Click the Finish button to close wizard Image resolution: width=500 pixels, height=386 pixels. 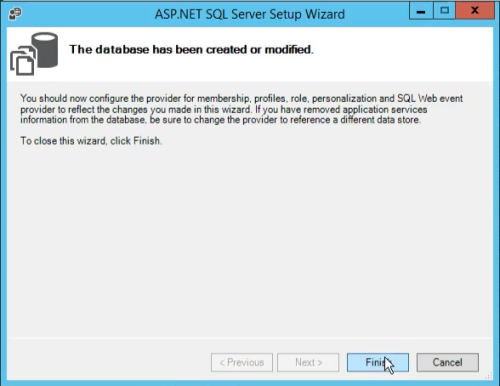[378, 362]
